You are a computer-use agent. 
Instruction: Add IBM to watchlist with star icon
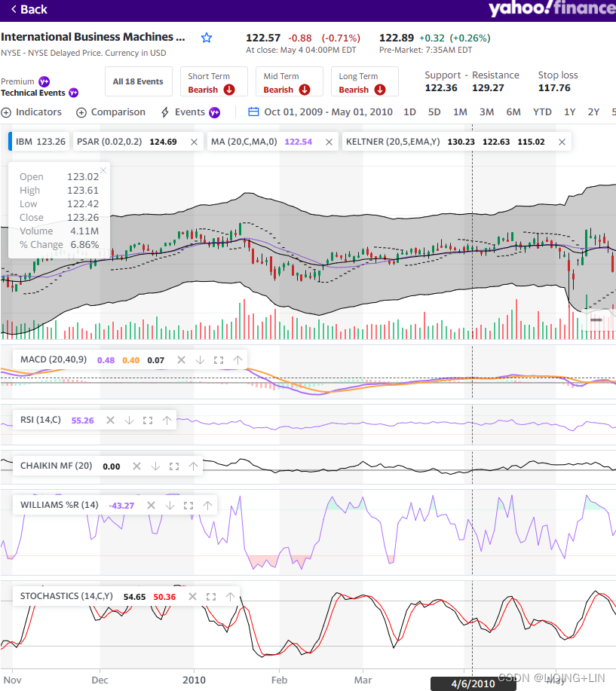click(207, 38)
